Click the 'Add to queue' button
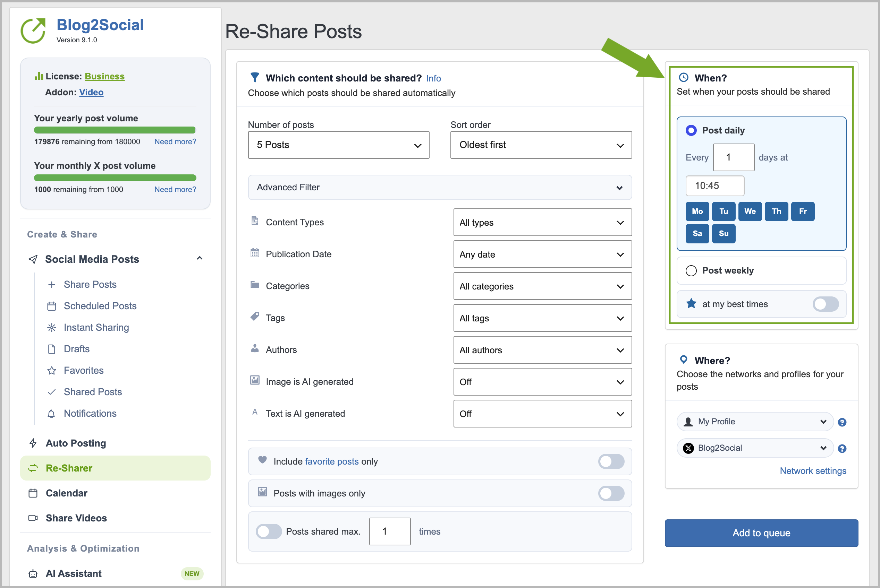880x588 pixels. (761, 533)
